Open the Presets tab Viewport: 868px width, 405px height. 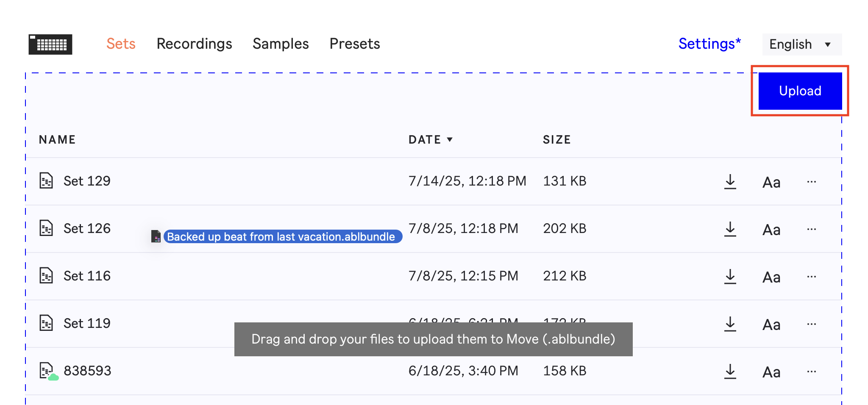(355, 44)
